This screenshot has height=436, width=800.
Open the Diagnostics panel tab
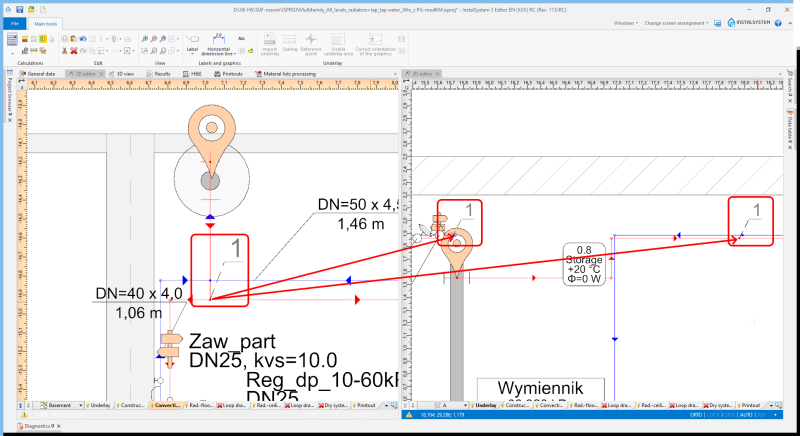pos(37,426)
